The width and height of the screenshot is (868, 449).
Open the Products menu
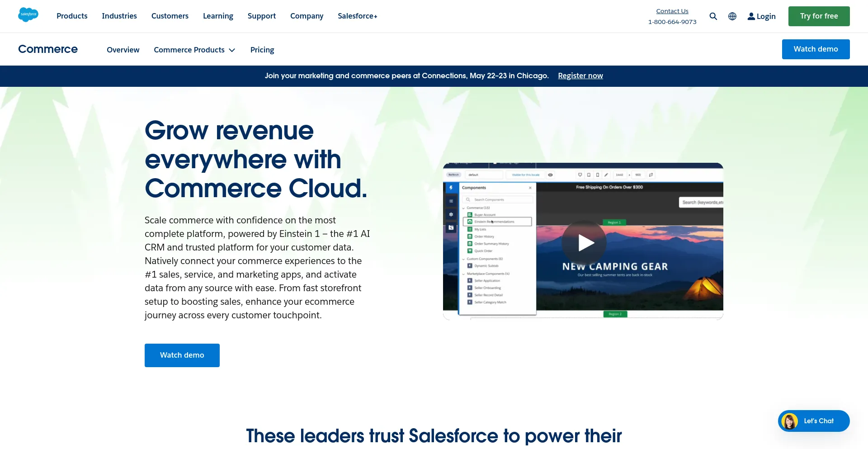point(72,16)
